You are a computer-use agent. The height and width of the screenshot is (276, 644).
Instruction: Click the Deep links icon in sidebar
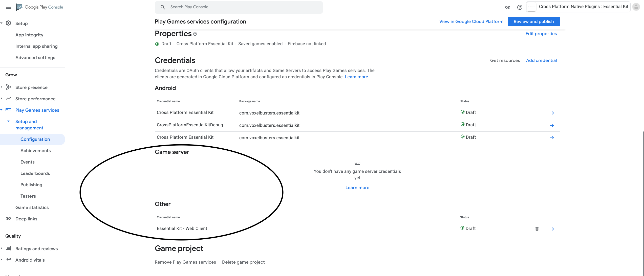8,218
